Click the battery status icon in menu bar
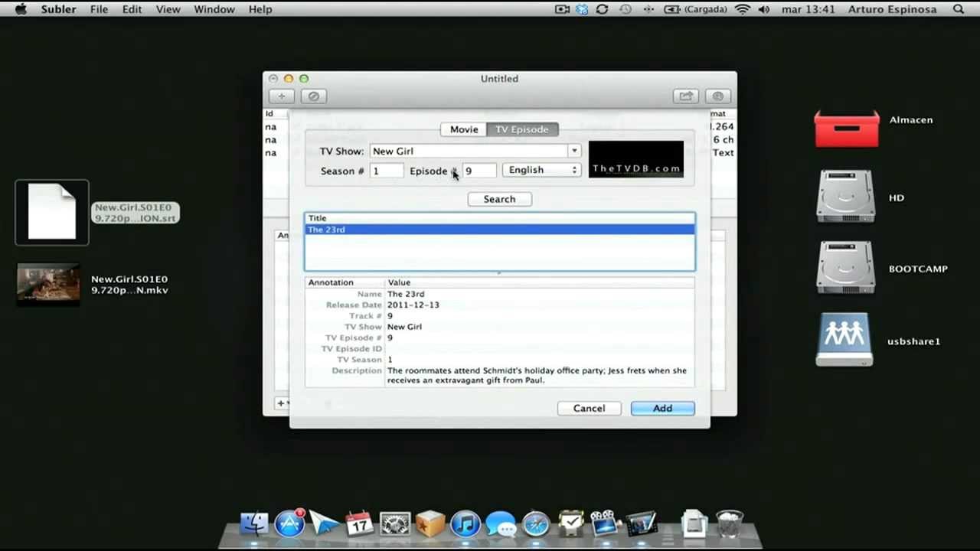This screenshot has width=980, height=551. [672, 9]
